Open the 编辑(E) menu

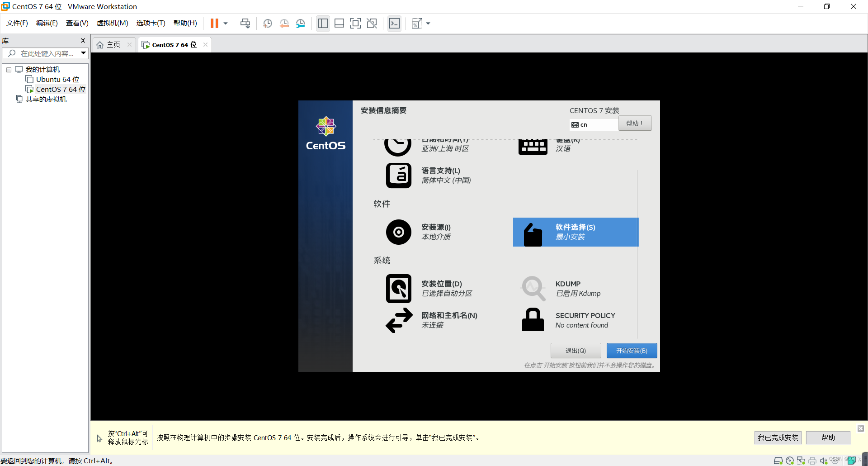click(x=47, y=23)
